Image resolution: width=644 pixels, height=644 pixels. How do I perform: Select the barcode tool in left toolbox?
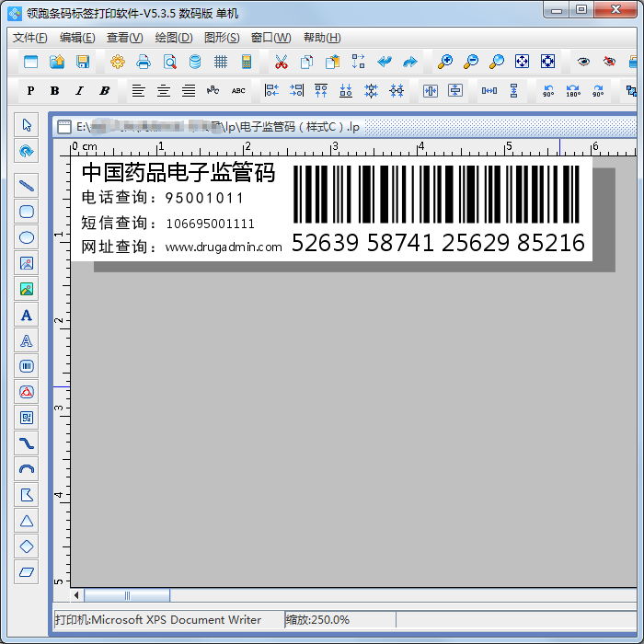27,366
